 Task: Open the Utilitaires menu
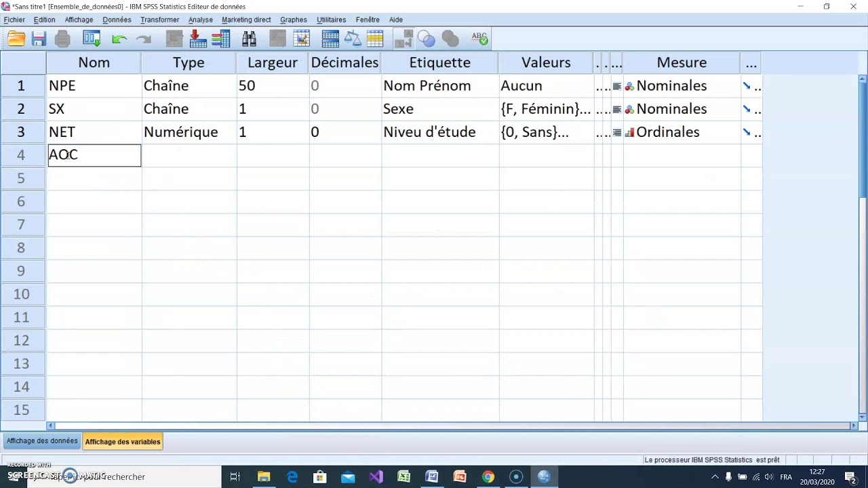332,20
